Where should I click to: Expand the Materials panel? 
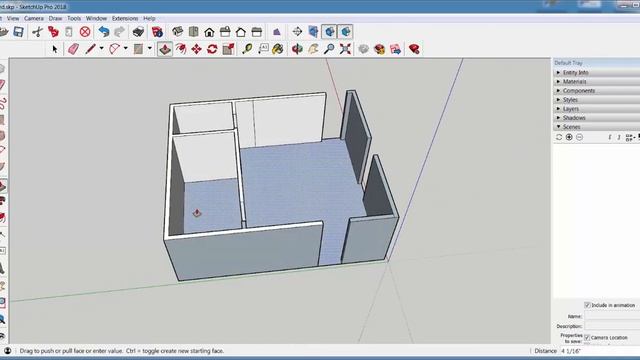(597, 81)
